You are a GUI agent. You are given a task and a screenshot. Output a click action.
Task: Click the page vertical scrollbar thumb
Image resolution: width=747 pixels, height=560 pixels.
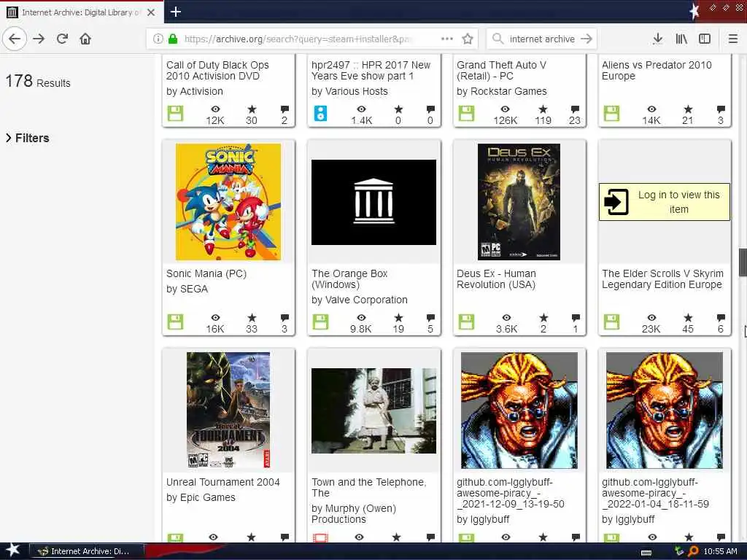[x=743, y=262]
